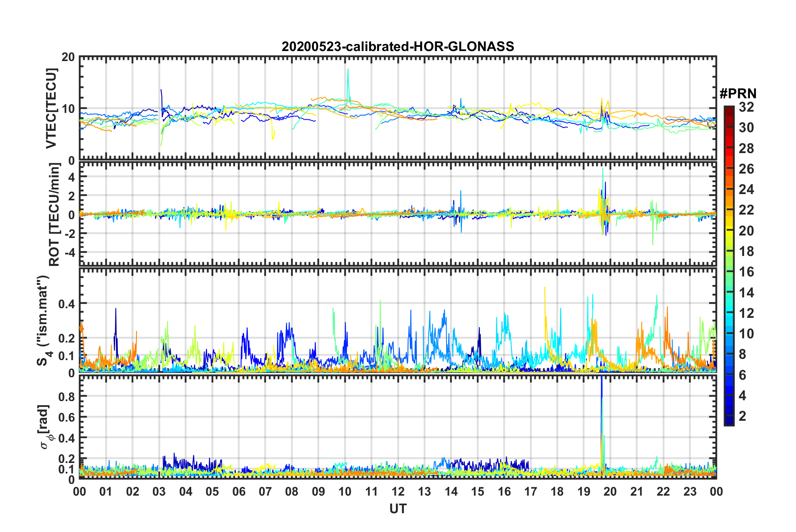The image size is (796, 532).
Task: Click VTEC y-axis tick label 10
Action: (x=68, y=109)
